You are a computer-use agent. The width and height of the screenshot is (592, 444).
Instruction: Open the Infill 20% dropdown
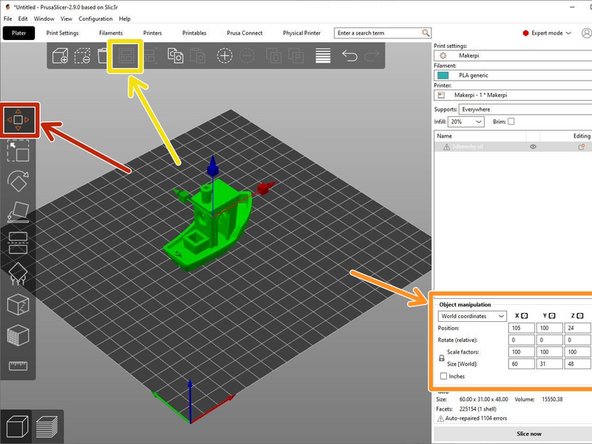coord(466,122)
